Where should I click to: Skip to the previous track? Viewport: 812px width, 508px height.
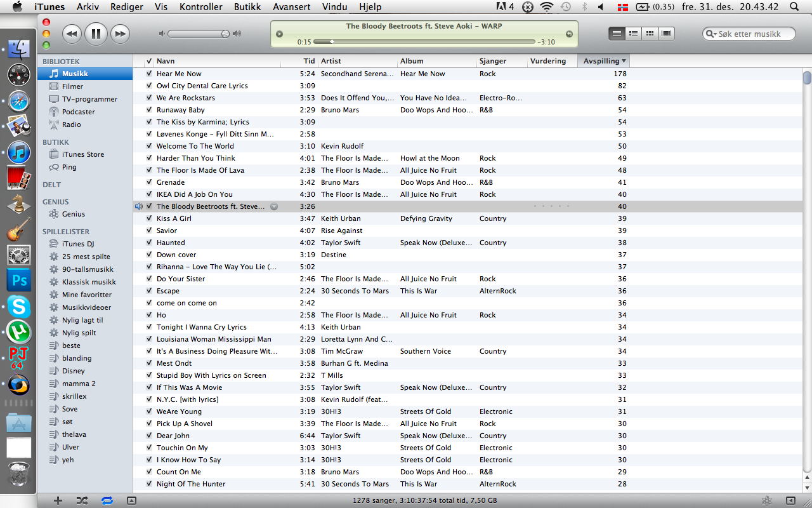[x=72, y=34]
